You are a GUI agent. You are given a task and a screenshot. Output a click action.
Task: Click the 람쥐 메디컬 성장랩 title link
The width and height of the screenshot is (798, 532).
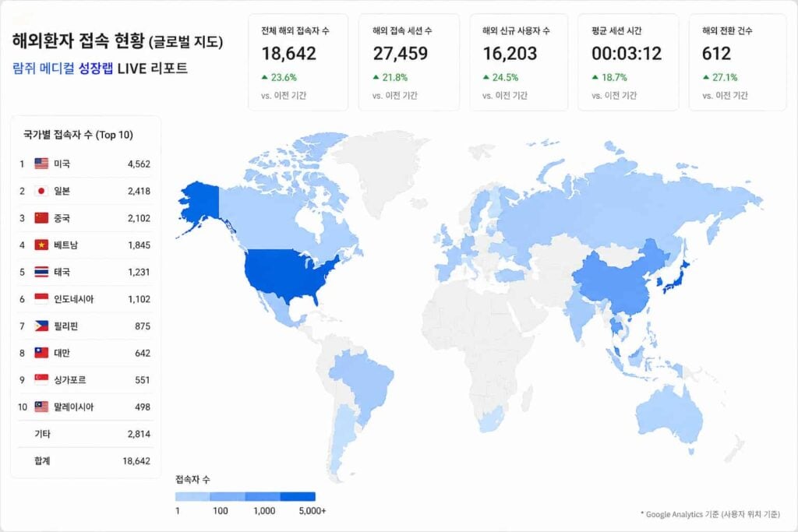(62, 69)
